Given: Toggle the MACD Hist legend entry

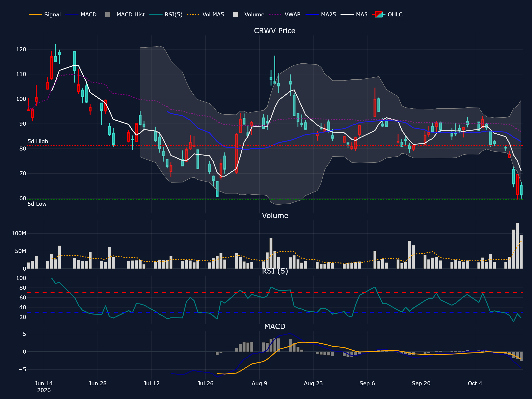Looking at the screenshot, I should tap(125, 14).
